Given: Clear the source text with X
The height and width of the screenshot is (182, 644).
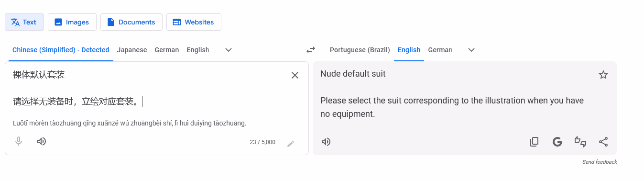Looking at the screenshot, I should 295,75.
